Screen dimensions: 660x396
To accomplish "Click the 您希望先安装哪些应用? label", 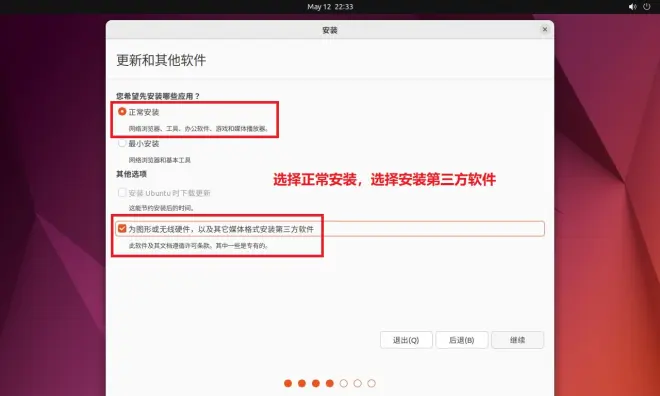I will (158, 96).
